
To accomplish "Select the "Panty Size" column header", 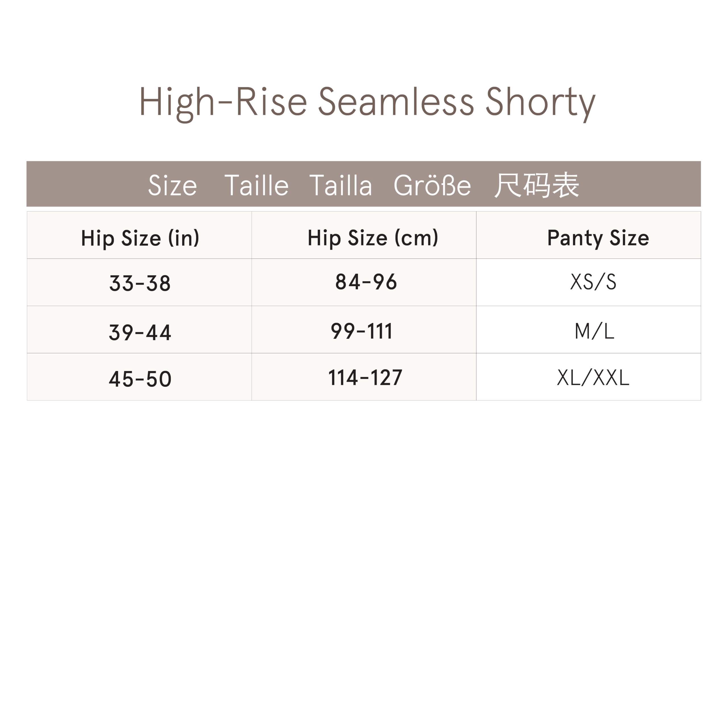I will point(598,238).
